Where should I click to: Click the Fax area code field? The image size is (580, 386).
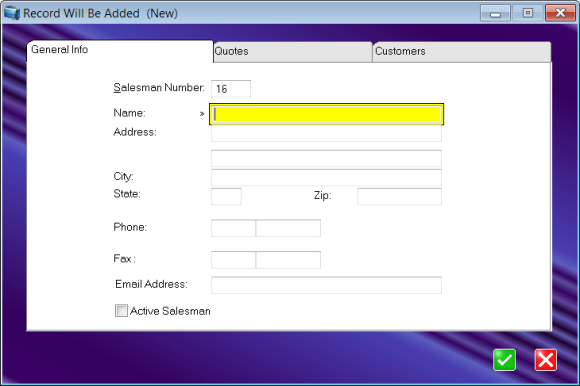(233, 260)
